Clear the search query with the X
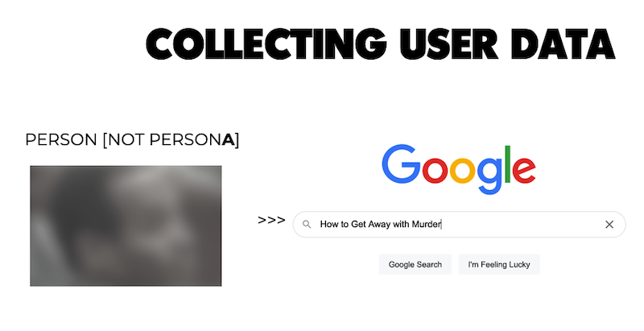 (609, 224)
